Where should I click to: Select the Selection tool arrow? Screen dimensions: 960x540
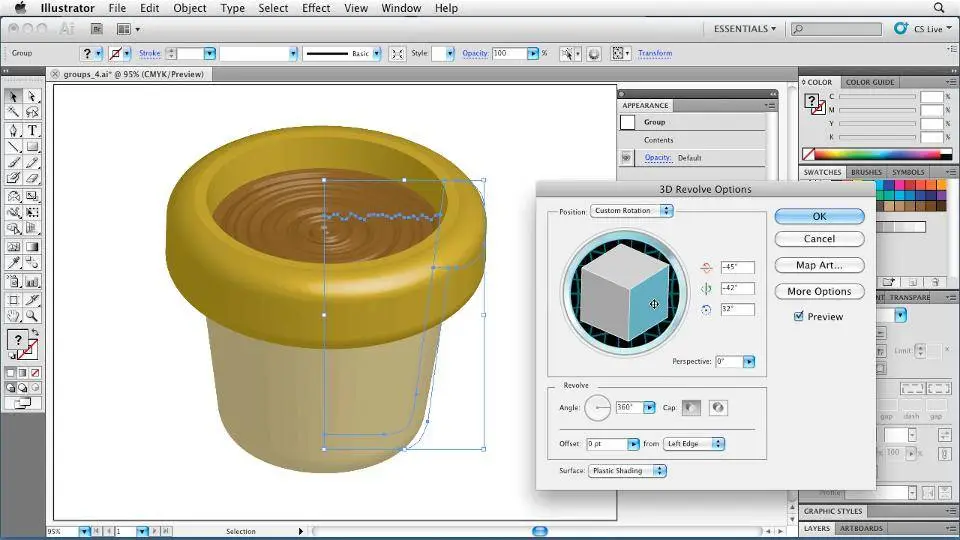(x=14, y=97)
